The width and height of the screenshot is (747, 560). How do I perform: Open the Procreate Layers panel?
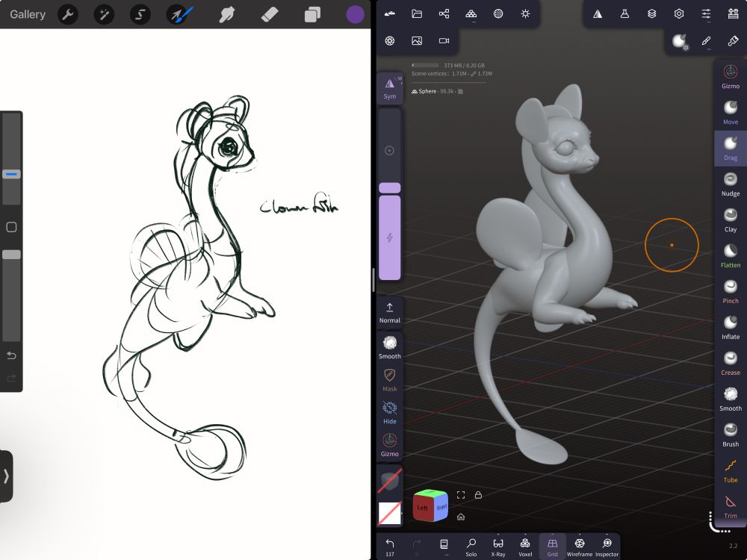pos(312,15)
